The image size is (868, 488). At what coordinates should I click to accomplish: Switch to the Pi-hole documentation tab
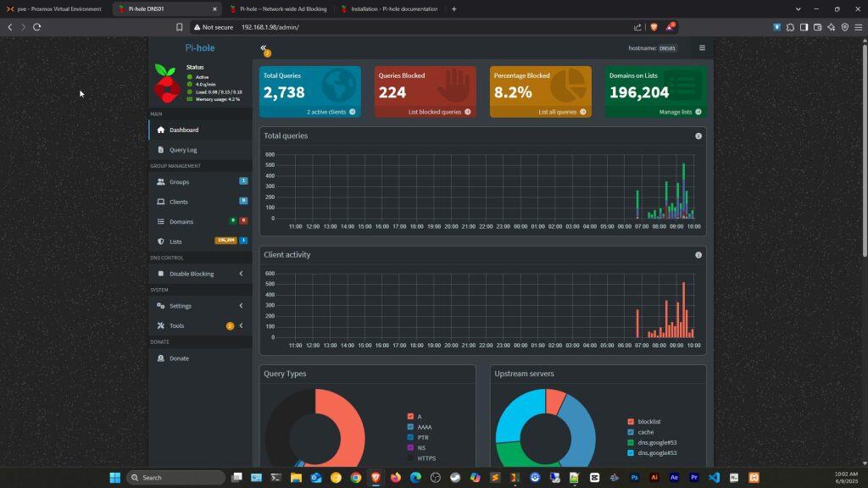(x=390, y=8)
